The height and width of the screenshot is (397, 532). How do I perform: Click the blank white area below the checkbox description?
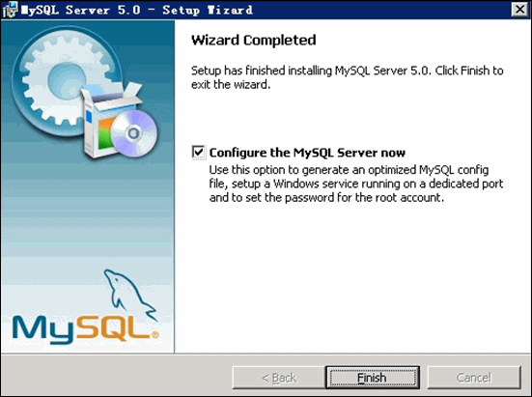[352, 278]
